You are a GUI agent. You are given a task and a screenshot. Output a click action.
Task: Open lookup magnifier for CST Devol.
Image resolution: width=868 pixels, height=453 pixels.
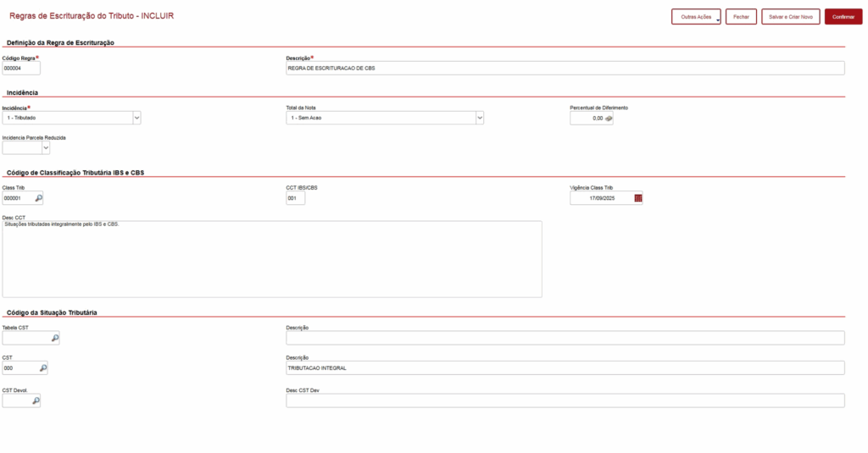click(x=36, y=401)
